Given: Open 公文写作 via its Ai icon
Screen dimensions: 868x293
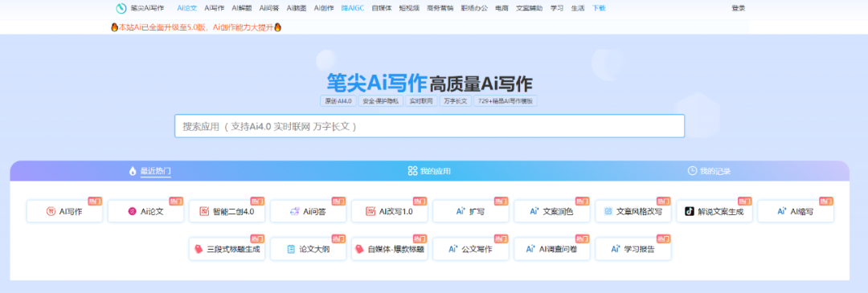Looking at the screenshot, I should (452, 250).
